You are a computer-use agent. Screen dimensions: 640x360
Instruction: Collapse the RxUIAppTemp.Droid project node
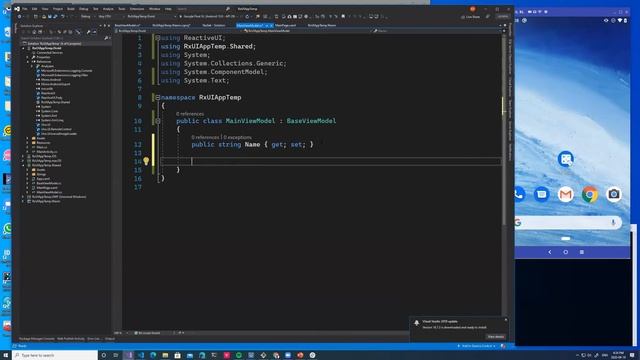point(23,48)
